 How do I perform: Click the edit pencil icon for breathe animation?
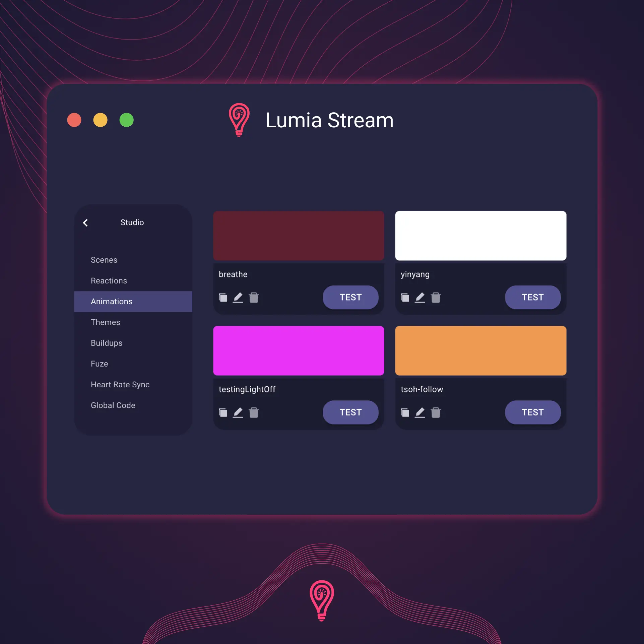[238, 297]
